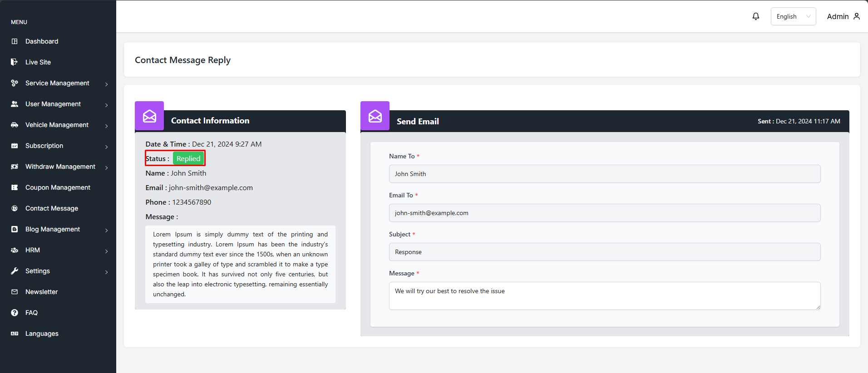Click the HRM group icon
The width and height of the screenshot is (868, 373).
pos(15,250)
